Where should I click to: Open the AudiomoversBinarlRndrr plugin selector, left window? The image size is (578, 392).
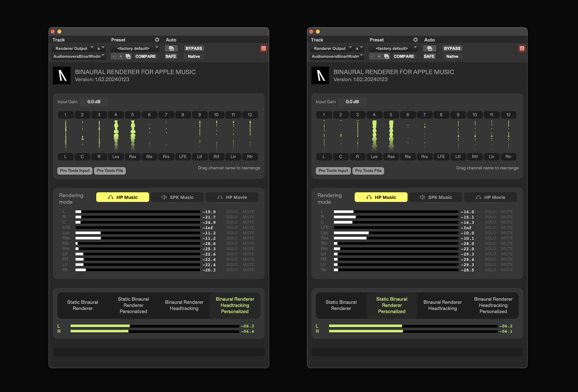point(79,56)
